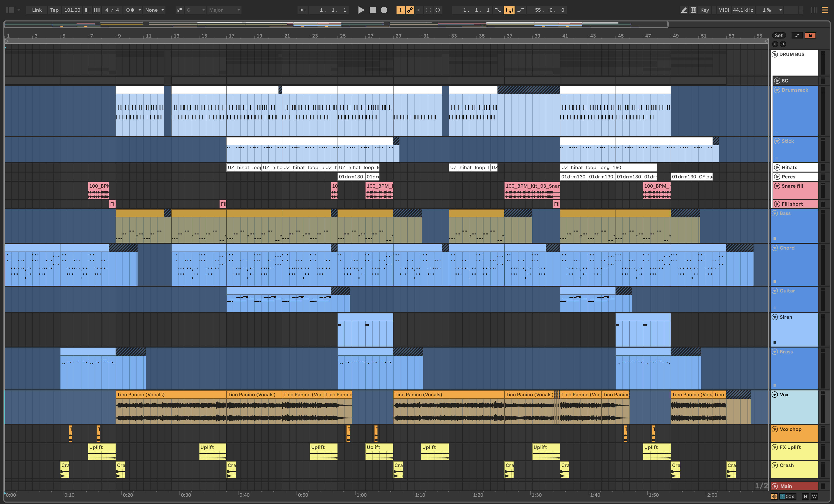Open dropdown arrow next to browser toggle
834x504 pixels.
(19, 10)
